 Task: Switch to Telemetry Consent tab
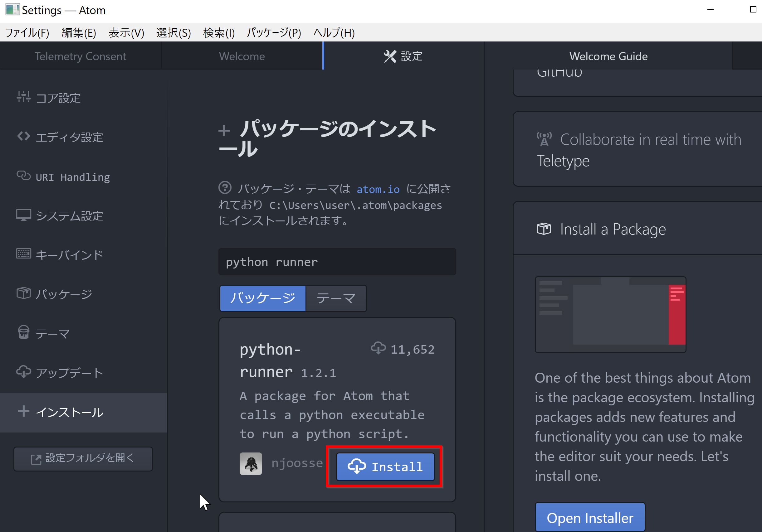point(80,56)
